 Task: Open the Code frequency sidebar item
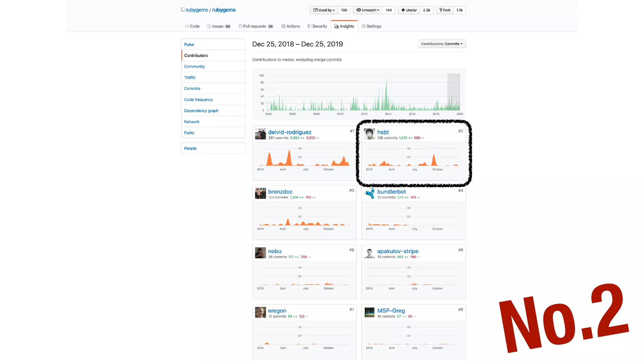tap(198, 100)
